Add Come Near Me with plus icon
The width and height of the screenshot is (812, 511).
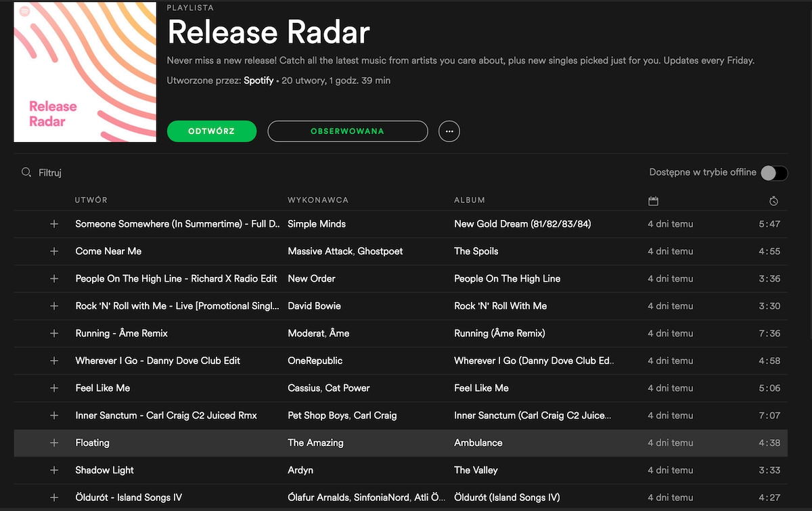(54, 251)
